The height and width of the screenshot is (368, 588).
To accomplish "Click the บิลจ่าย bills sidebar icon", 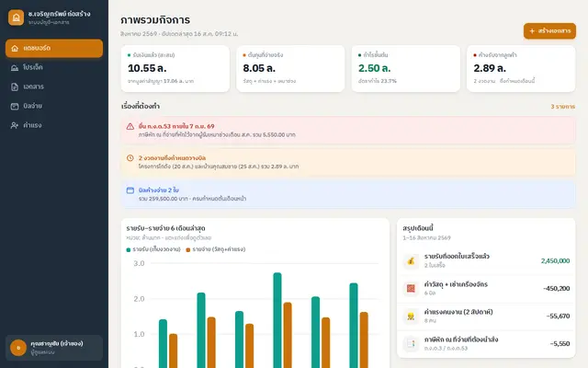I will (15, 107).
